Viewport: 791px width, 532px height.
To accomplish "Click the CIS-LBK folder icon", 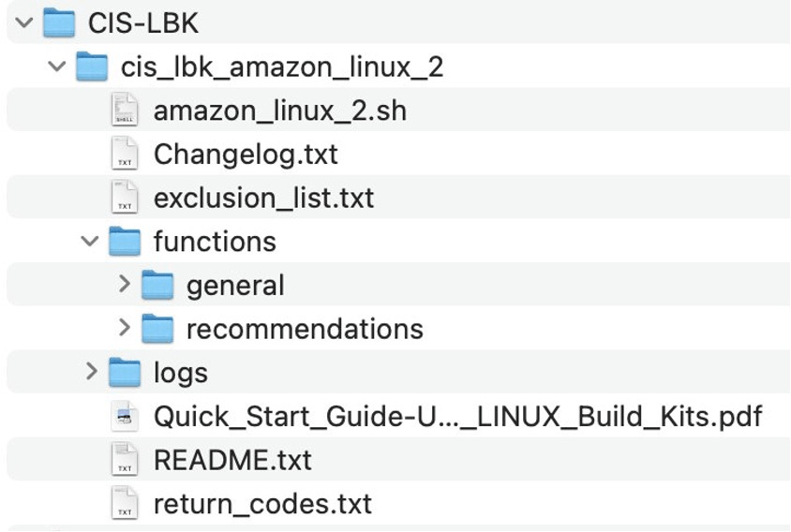I will click(59, 22).
